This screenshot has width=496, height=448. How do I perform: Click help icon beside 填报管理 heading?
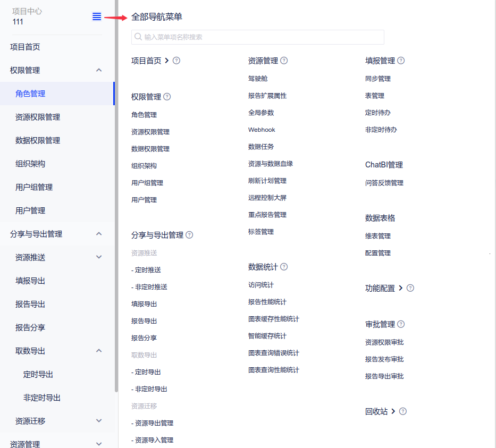401,61
